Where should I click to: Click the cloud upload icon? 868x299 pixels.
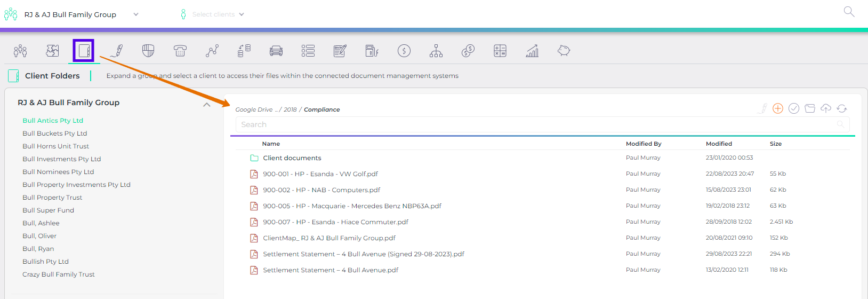coord(826,108)
